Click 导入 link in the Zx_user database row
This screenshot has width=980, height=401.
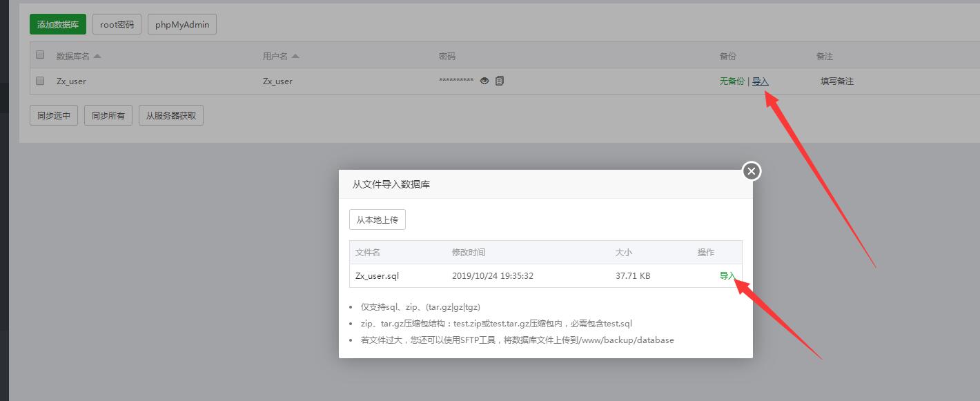[760, 81]
